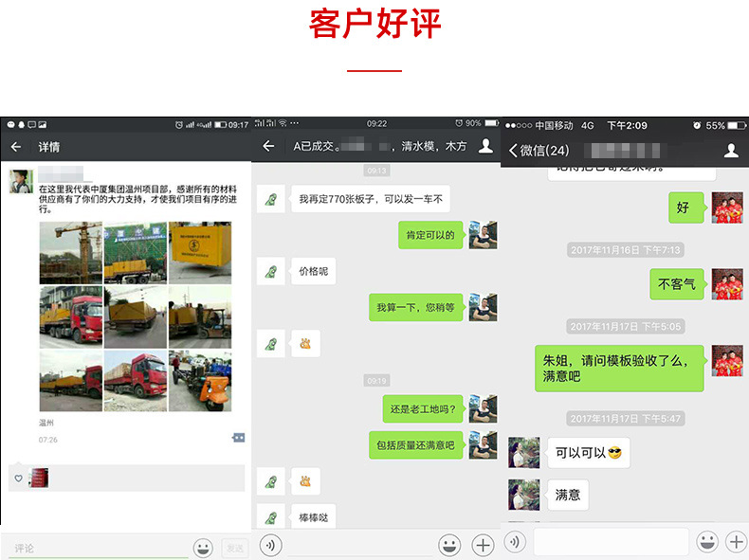Tap message bubble 满意
This screenshot has width=749, height=560.
pos(568,495)
